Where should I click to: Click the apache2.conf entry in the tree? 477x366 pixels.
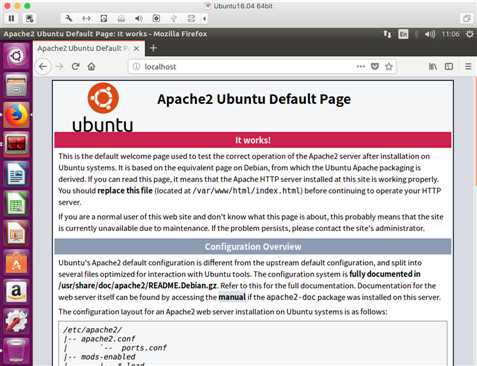pyautogui.click(x=108, y=339)
